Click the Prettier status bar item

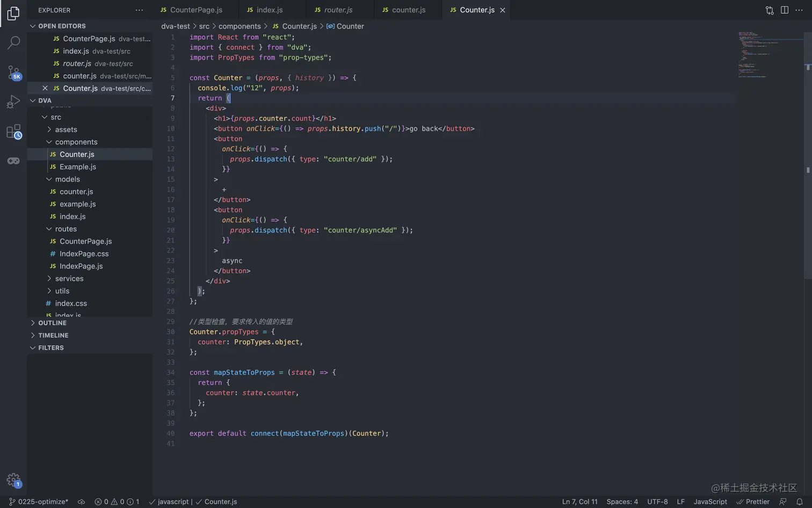pos(753,502)
